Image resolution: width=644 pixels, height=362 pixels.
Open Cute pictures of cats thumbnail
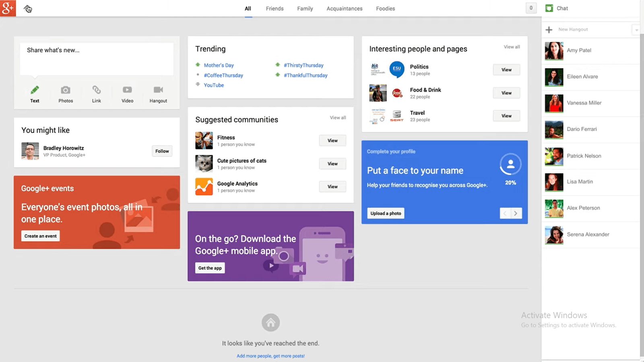point(204,164)
